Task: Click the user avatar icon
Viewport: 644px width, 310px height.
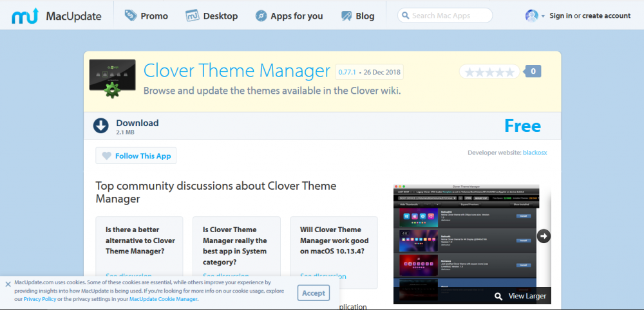Action: (x=531, y=15)
